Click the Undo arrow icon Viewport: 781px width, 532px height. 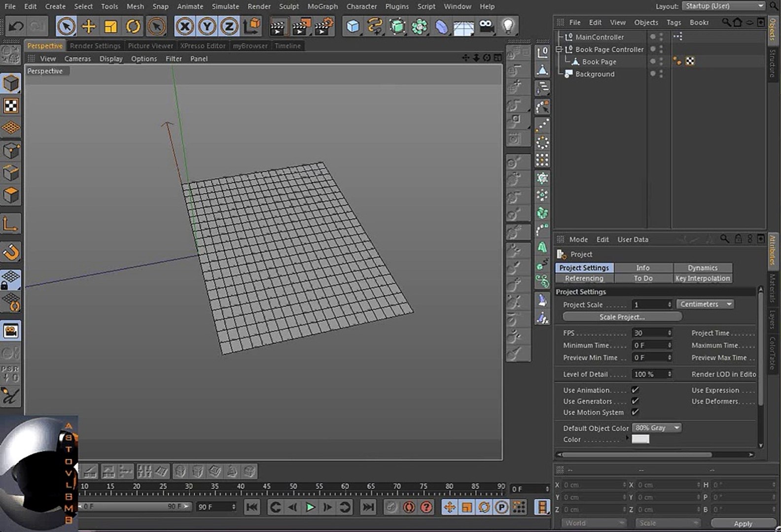point(15,26)
